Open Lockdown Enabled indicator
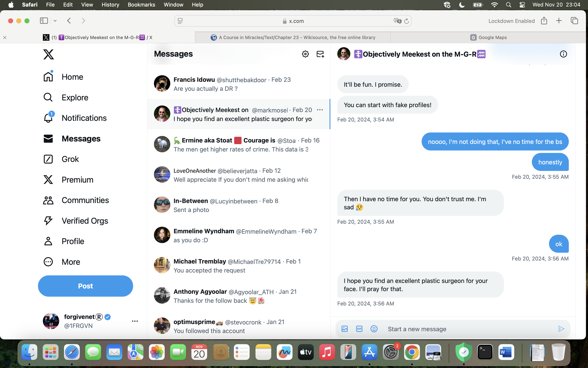 point(511,21)
